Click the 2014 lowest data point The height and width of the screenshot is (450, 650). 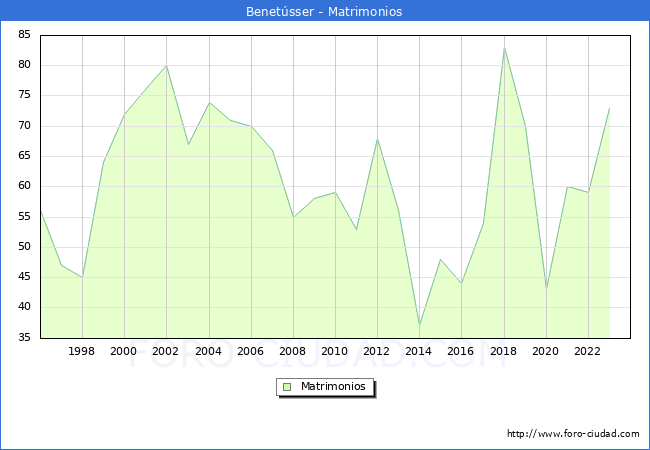pos(420,326)
